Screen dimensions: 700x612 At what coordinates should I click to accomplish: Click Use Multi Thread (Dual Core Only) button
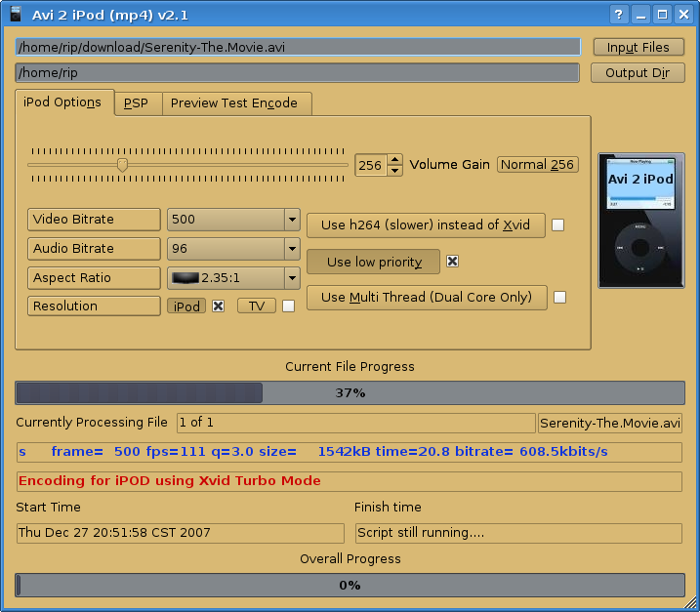(427, 298)
